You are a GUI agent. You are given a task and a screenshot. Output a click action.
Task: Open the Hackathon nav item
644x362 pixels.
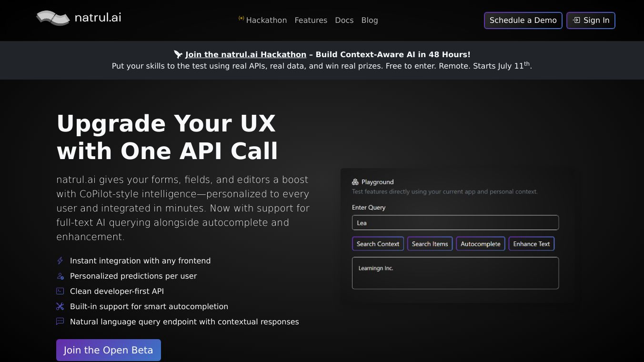(x=263, y=20)
